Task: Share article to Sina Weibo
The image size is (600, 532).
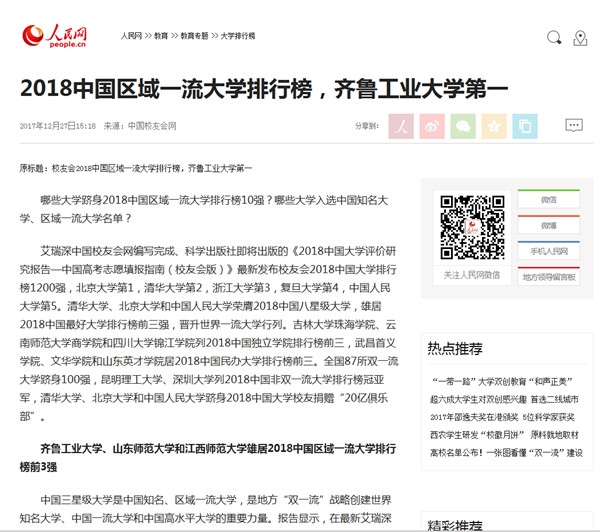Action: coord(432,126)
